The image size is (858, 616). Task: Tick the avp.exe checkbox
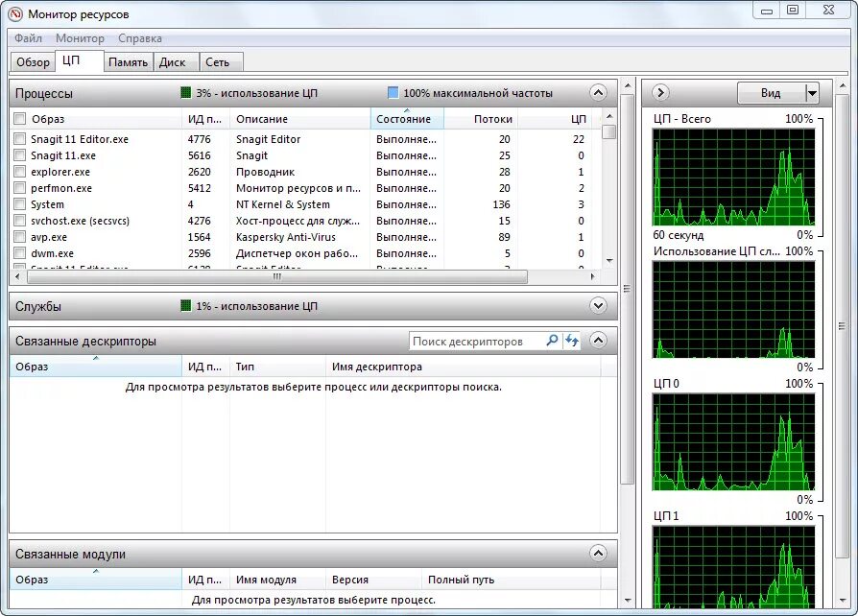click(20, 237)
